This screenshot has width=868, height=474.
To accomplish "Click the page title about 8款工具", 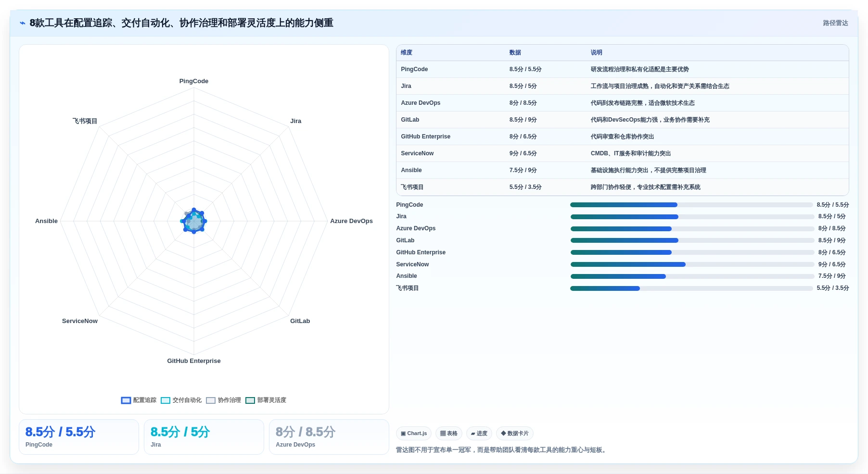I will pos(181,23).
